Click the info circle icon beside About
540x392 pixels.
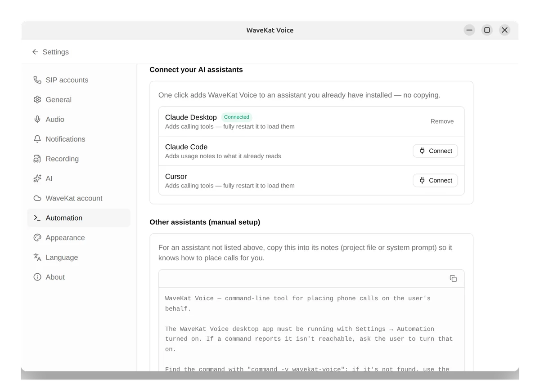coord(37,277)
